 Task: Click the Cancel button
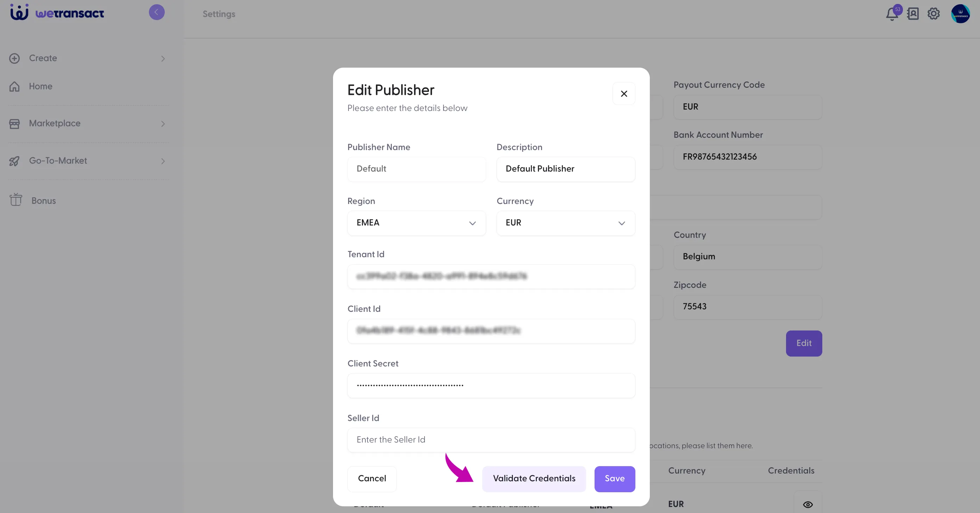[x=372, y=479]
